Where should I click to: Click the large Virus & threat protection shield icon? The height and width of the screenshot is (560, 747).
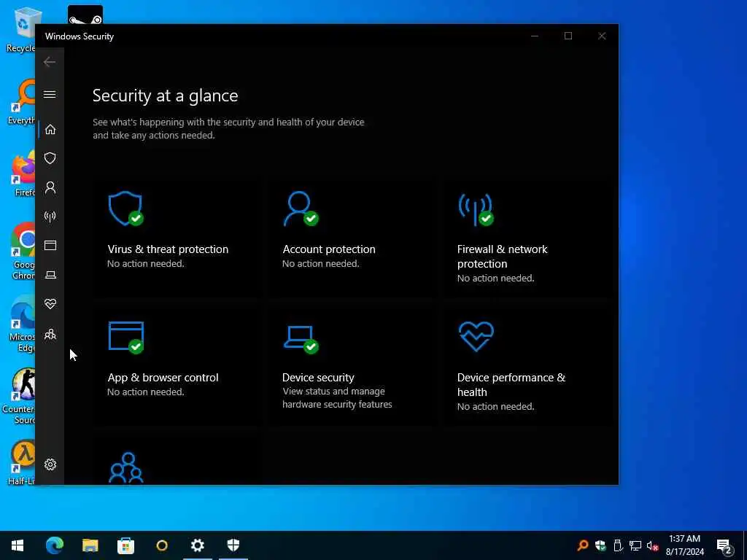pyautogui.click(x=125, y=209)
